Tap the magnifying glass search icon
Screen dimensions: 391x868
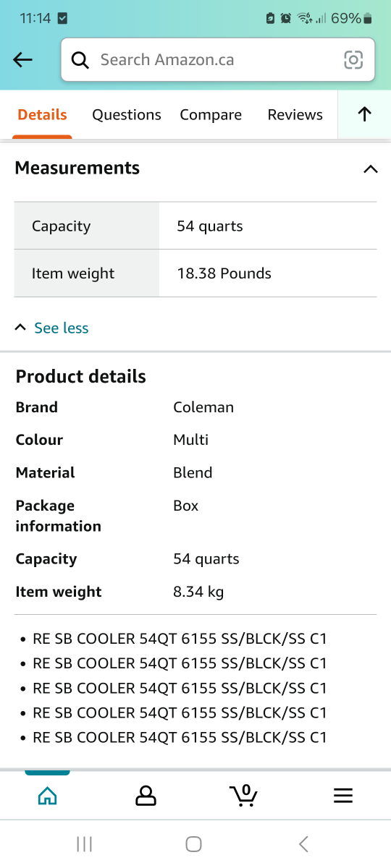pyautogui.click(x=80, y=60)
